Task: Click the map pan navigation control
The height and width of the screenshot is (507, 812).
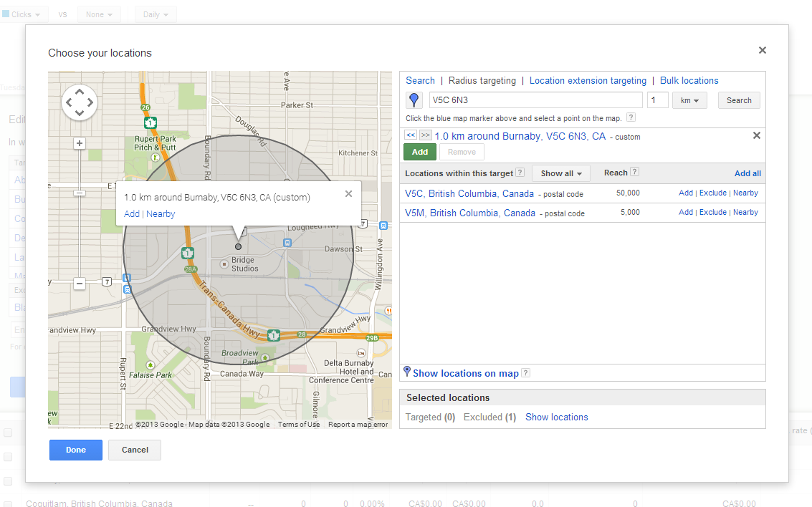Action: pyautogui.click(x=79, y=102)
